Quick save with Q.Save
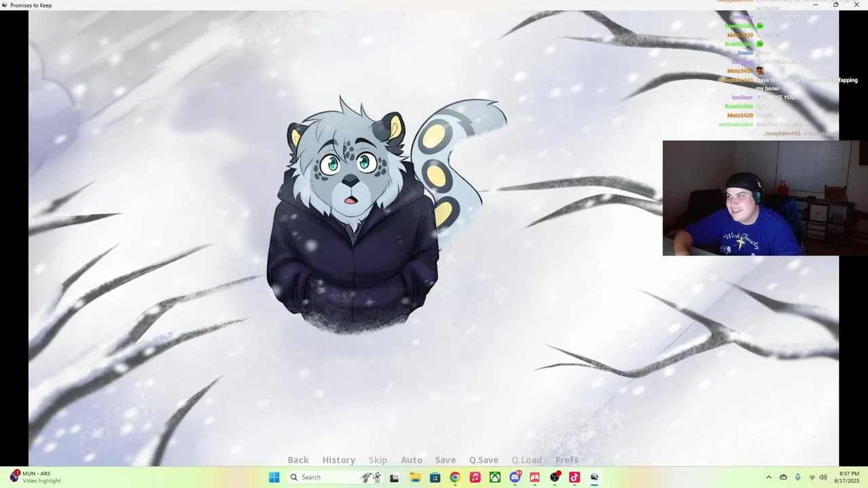 [x=484, y=460]
